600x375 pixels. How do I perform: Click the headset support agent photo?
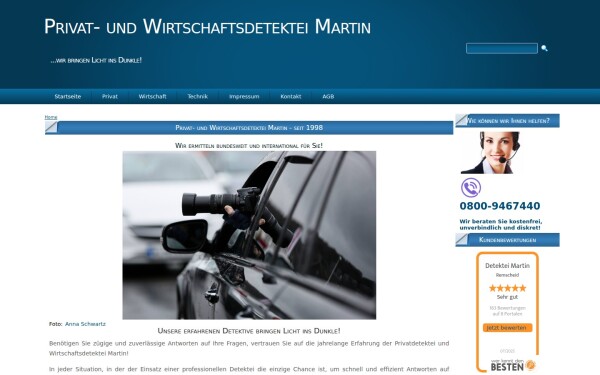[491, 153]
